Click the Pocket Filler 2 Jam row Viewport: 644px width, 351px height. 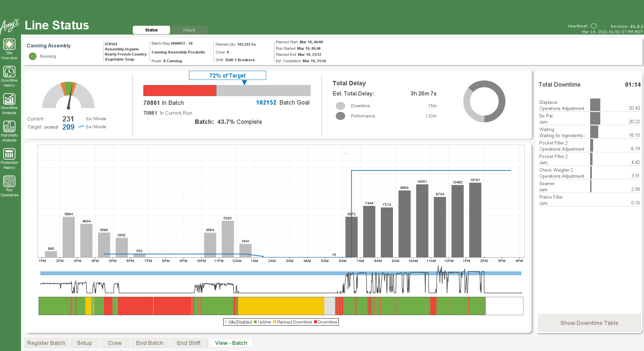pyautogui.click(x=589, y=159)
